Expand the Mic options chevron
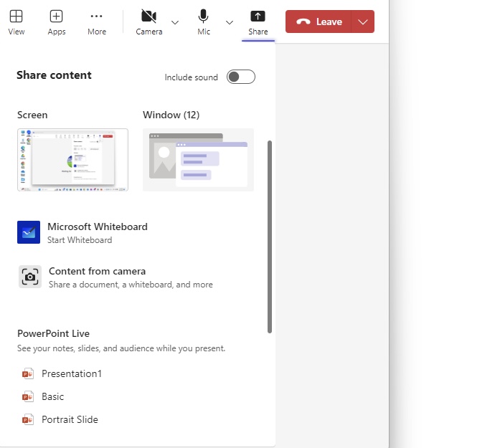Viewport: 500px width, 448px height. click(230, 22)
